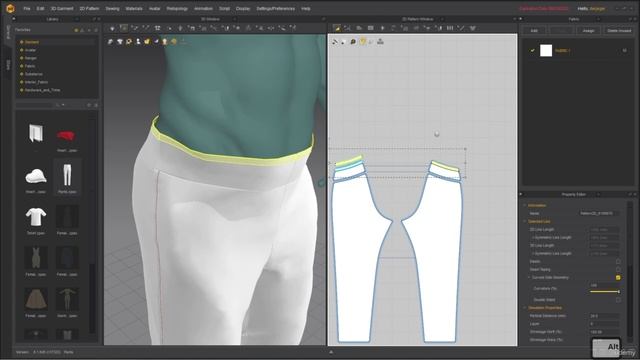
Task: Collapse the Curved Side Geometry sub-options
Action: click(x=529, y=278)
